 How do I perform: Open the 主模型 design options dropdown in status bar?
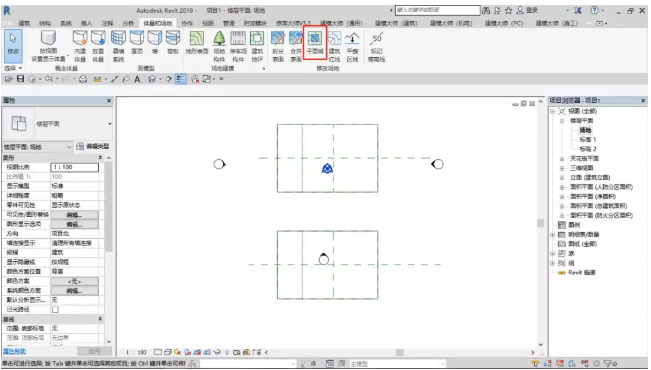[x=397, y=364]
